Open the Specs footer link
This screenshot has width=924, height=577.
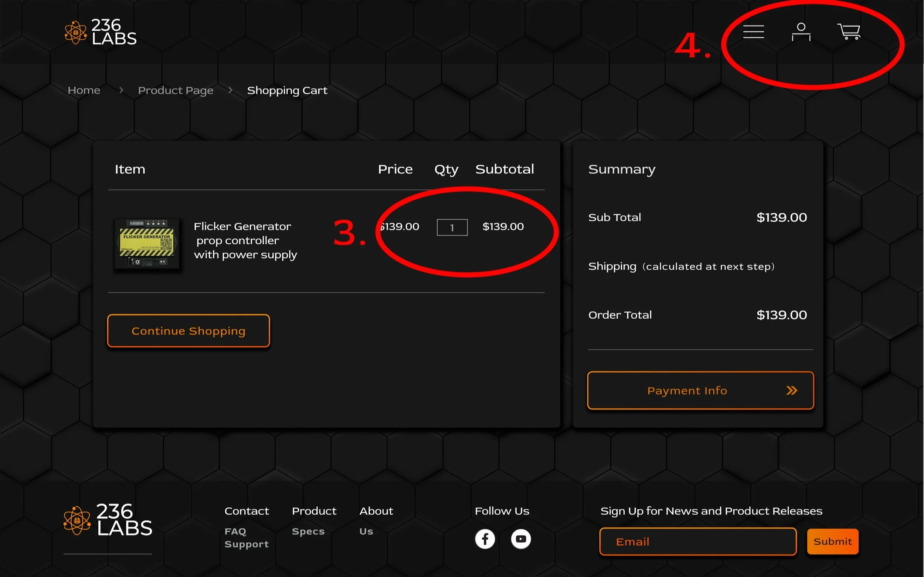tap(308, 531)
